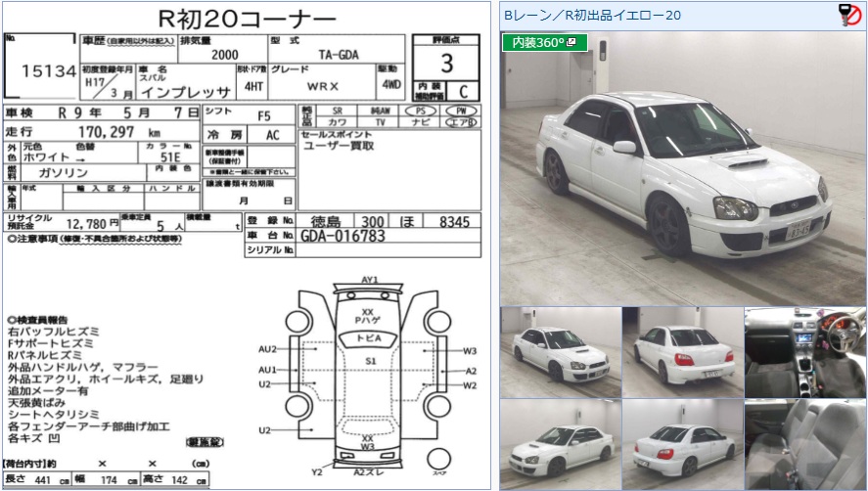Click the circled エアB airbag mark
This screenshot has height=491, width=868.
point(460,124)
